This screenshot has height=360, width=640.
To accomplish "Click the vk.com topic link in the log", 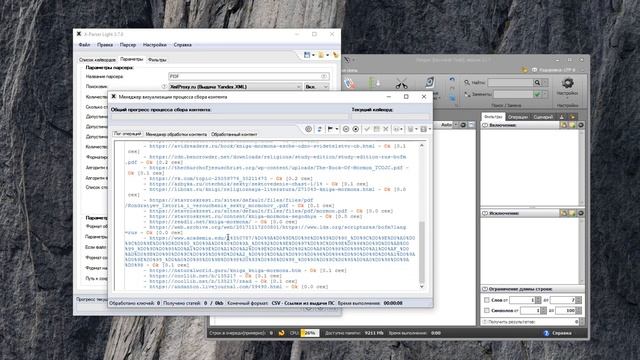I will 208,178.
